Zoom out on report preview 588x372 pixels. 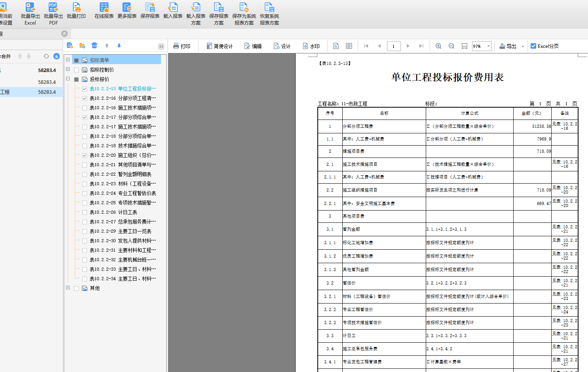point(451,46)
